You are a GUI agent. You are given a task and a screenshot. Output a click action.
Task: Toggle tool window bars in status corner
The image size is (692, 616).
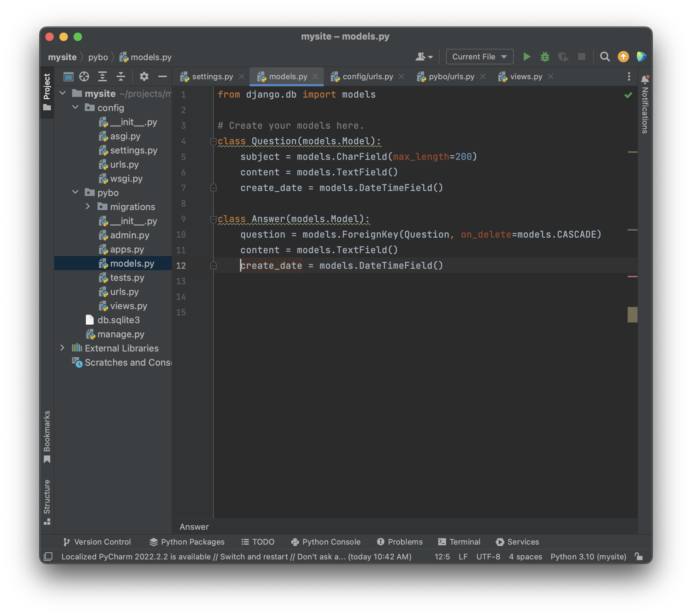(x=48, y=556)
